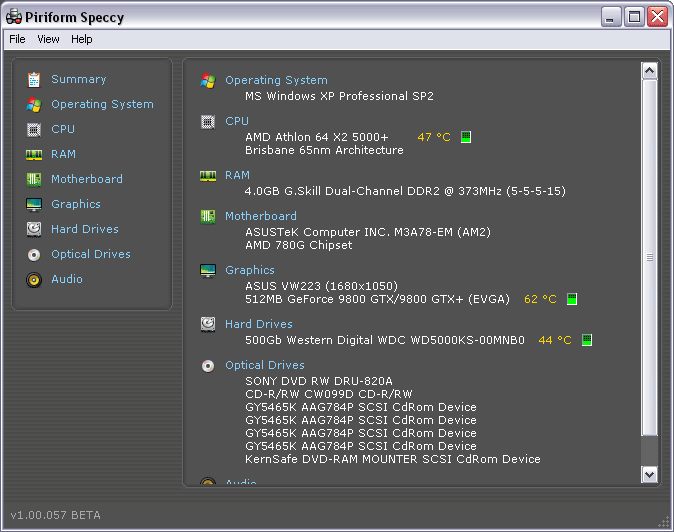Click the CPU chip icon in sidebar

coord(34,129)
